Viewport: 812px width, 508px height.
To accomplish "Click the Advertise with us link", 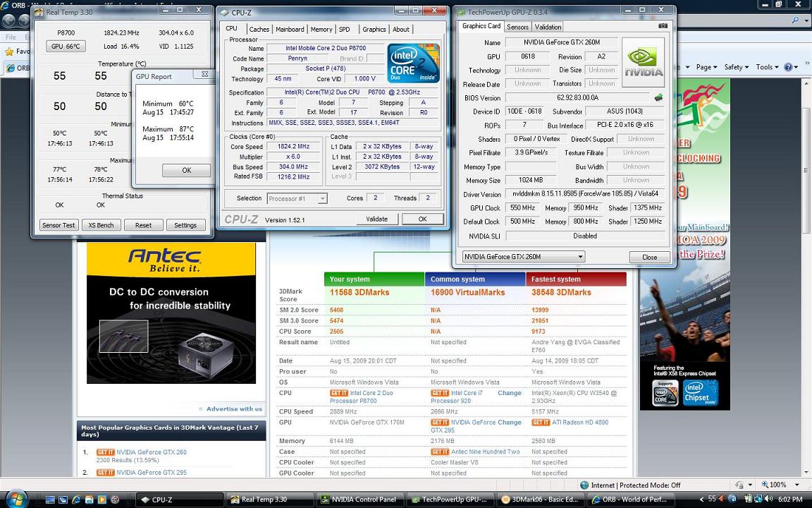I will click(234, 409).
